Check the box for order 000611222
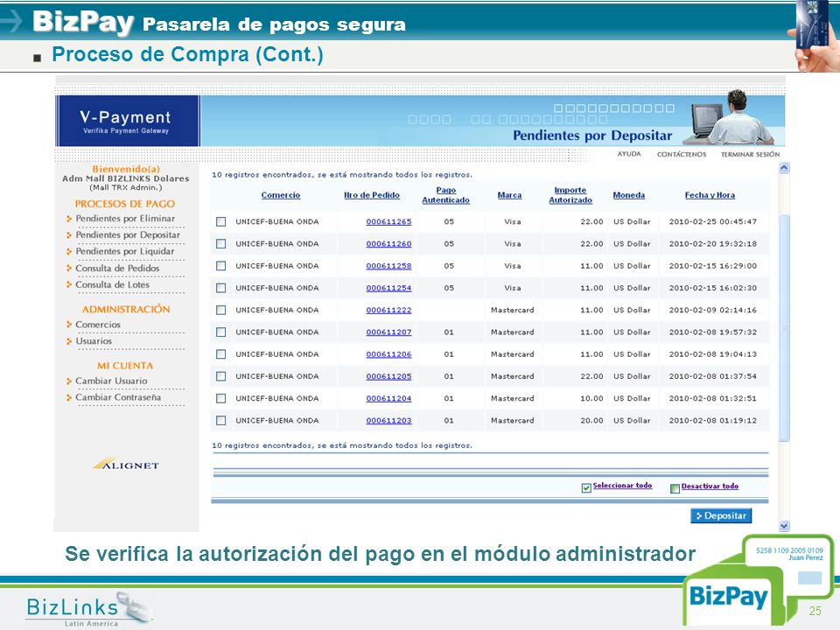The height and width of the screenshot is (630, 840). point(220,310)
